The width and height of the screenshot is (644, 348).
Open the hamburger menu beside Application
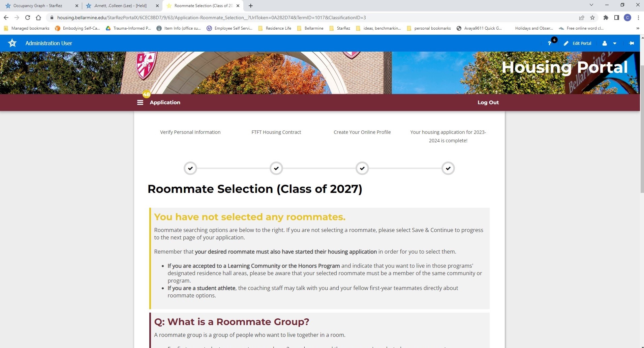(x=140, y=102)
